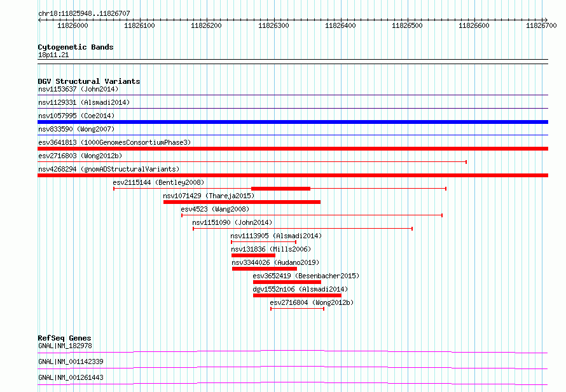Open esv3641813 (1000GenomesConsortiumPhase3) label

click(114, 142)
